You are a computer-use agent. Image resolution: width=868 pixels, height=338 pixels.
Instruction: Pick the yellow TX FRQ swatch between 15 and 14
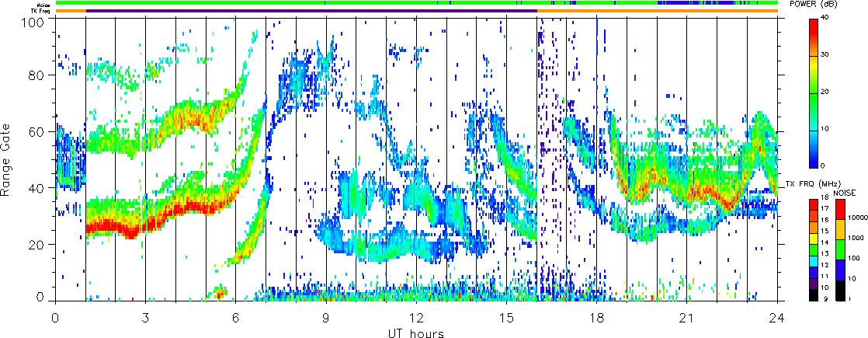pyautogui.click(x=813, y=239)
